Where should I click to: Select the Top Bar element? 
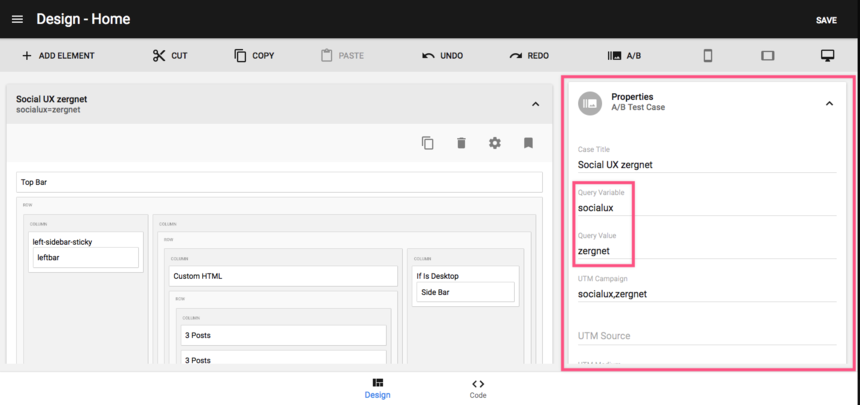tap(279, 183)
